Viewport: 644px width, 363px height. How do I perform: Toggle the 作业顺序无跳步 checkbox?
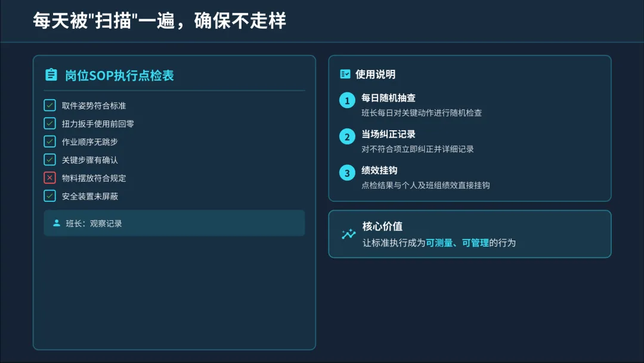pos(49,141)
